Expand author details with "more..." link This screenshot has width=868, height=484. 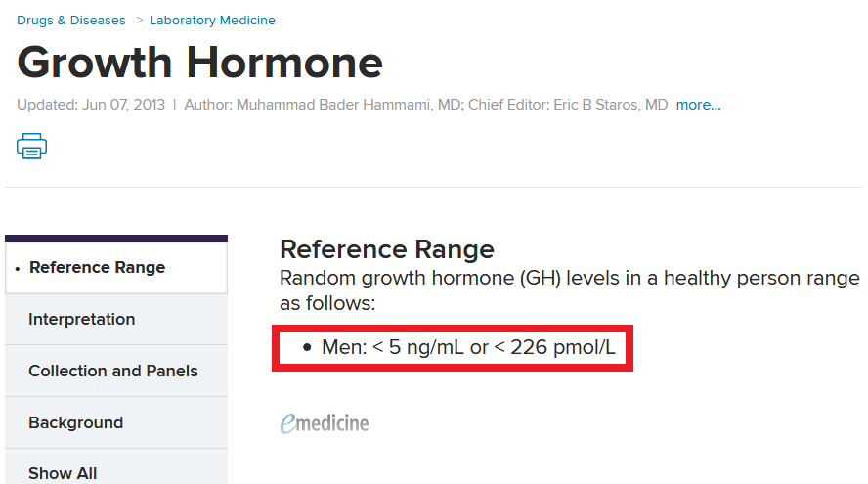698,105
